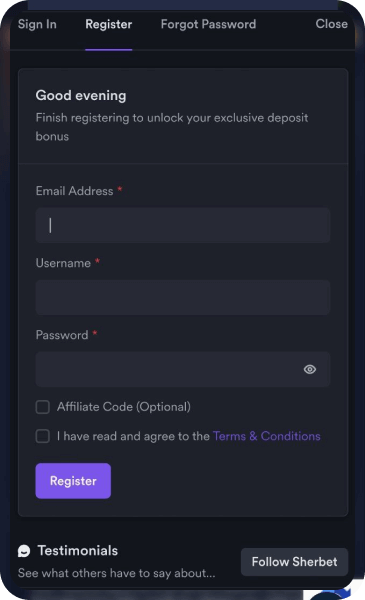Click the 'I have read and agree' label
365x600 pixels.
pos(134,436)
